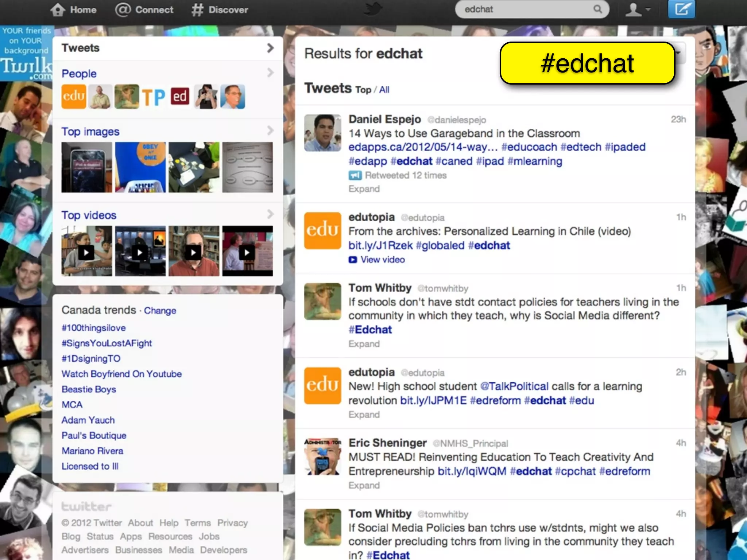The height and width of the screenshot is (560, 747).
Task: Expand the People section arrow
Action: pyautogui.click(x=270, y=73)
